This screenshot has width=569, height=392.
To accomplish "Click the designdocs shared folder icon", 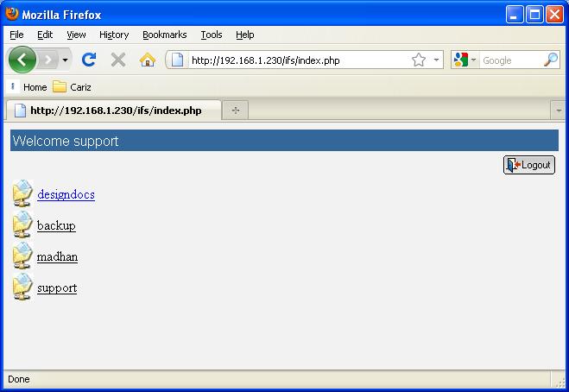I will click(22, 193).
